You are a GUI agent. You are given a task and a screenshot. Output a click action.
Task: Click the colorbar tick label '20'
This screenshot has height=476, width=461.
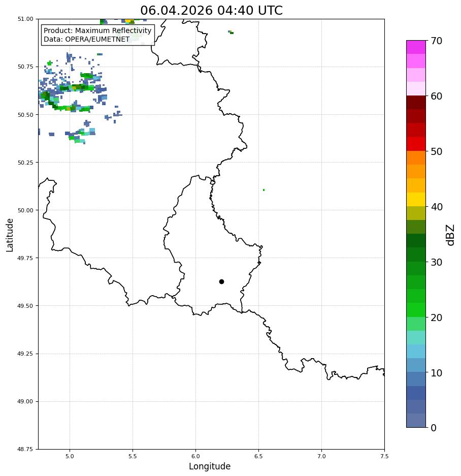[x=437, y=318]
